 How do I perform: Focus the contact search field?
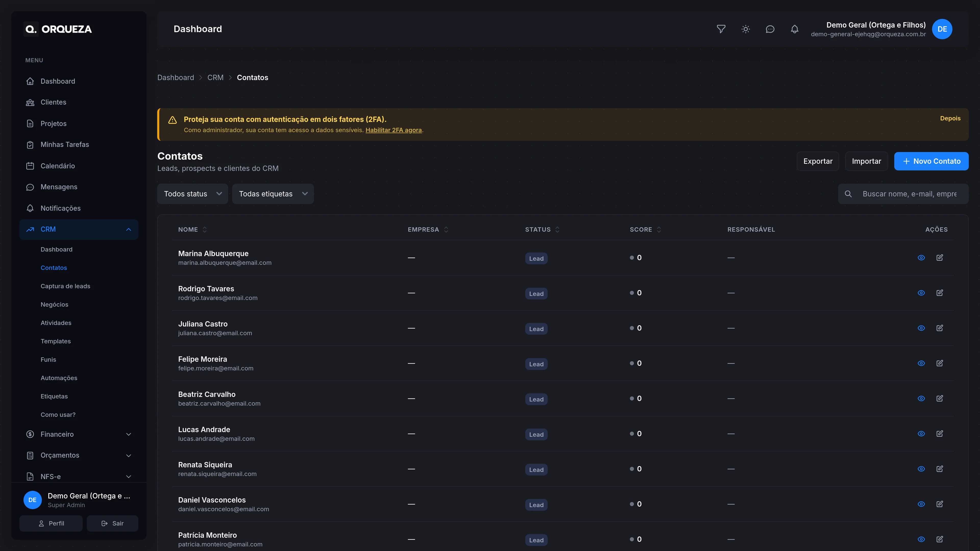pyautogui.click(x=903, y=194)
